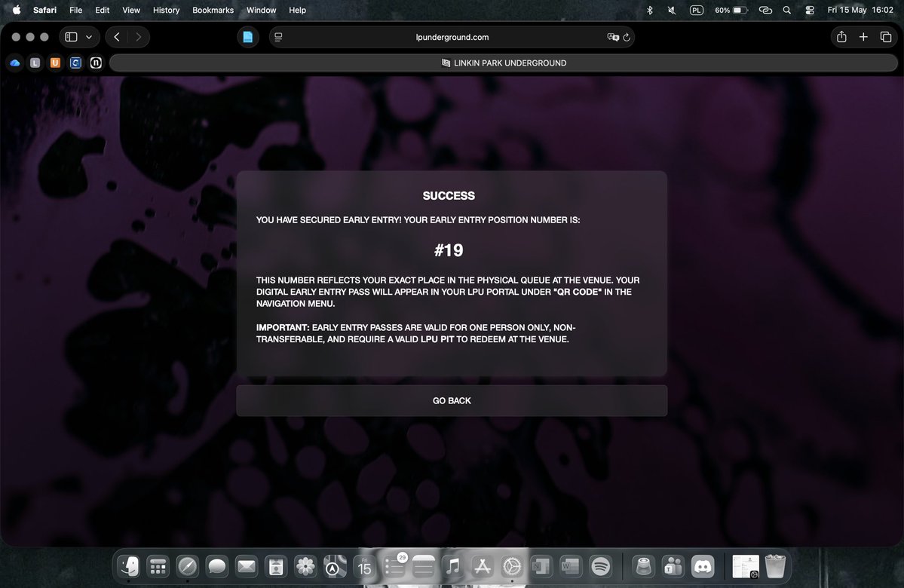Screen dimensions: 904x588
Task: Toggle the Safari sidebar button
Action: click(x=71, y=37)
